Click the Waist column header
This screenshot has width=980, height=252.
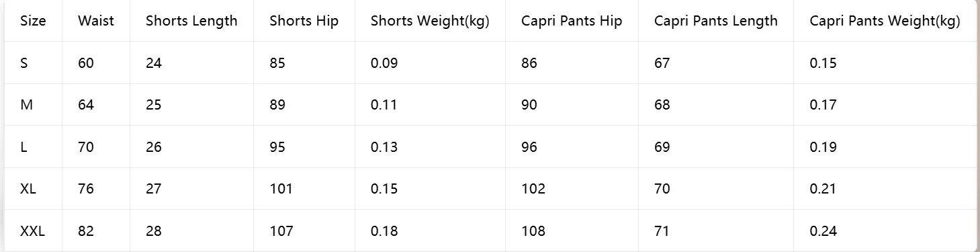tap(96, 21)
